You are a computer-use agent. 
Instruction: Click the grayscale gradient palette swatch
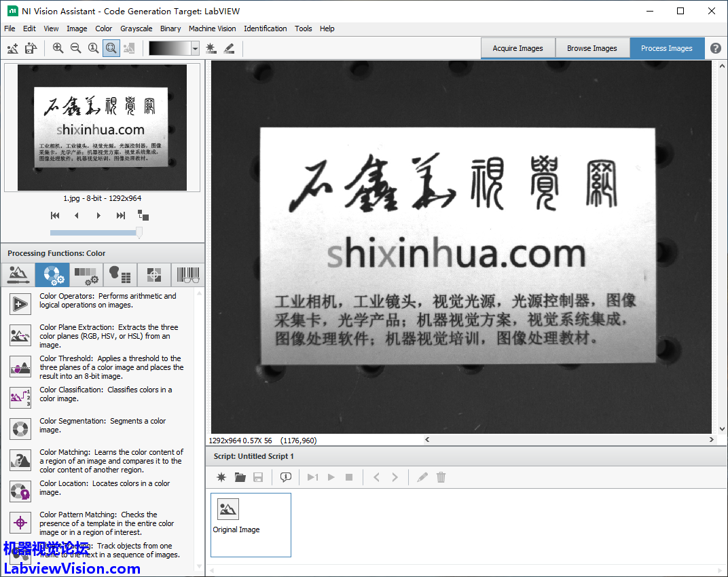[x=170, y=48]
